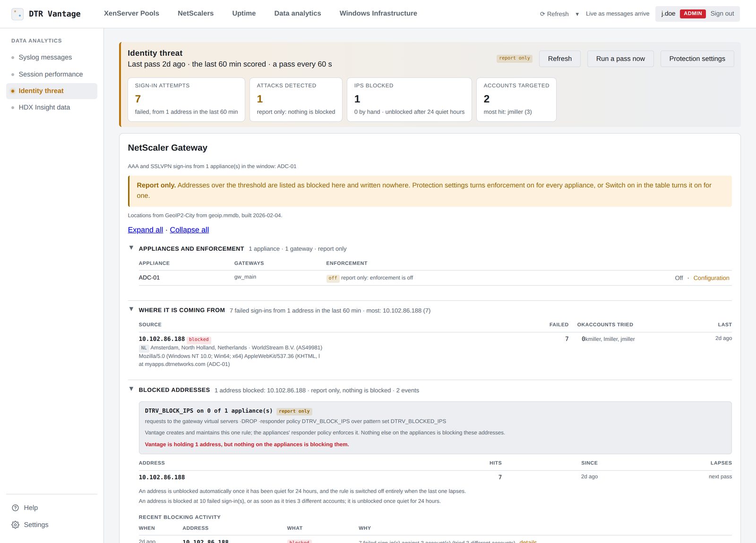Viewport: 756px width, 543px height.
Task: Open the Help icon in sidebar
Action: click(x=15, y=508)
